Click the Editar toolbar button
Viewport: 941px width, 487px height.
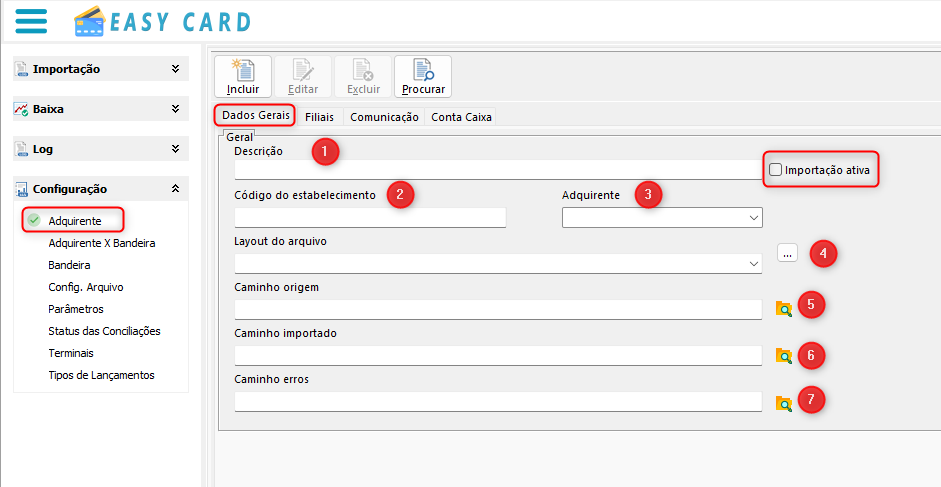coord(303,76)
